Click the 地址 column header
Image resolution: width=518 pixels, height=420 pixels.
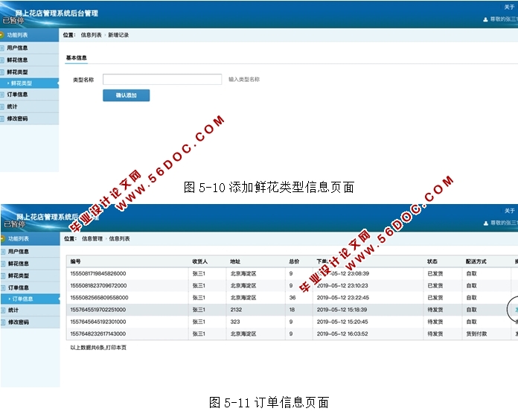pos(235,261)
